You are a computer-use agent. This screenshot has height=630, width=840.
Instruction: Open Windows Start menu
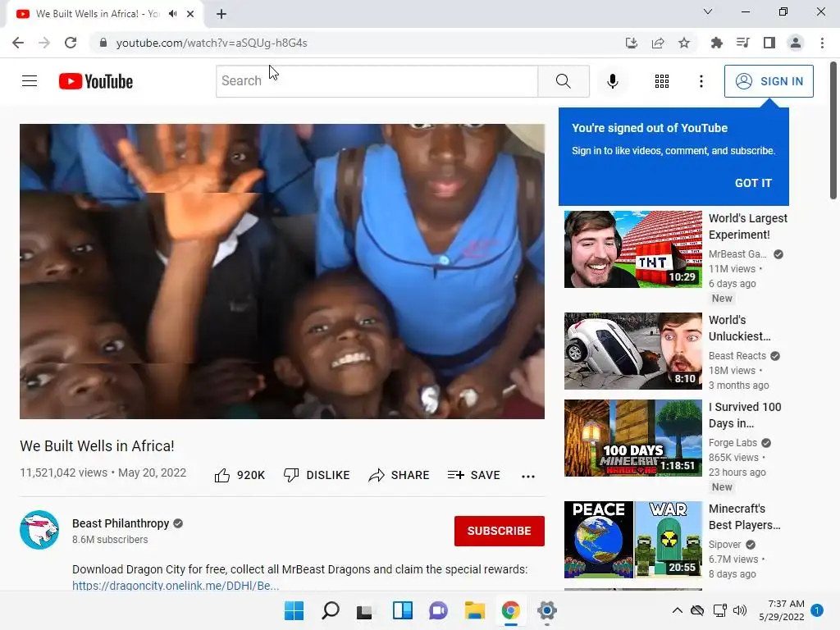click(x=294, y=610)
